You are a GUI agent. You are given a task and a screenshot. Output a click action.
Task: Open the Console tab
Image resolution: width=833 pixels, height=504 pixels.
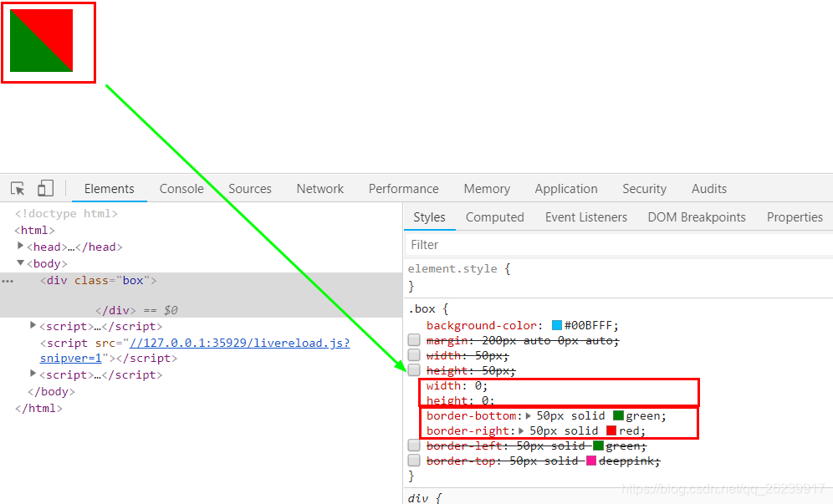pos(181,189)
